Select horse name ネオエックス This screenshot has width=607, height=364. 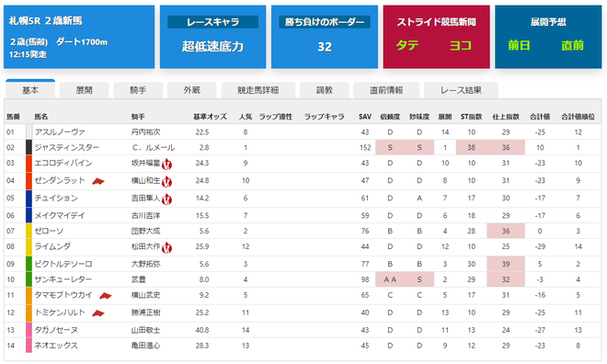pyautogui.click(x=56, y=346)
